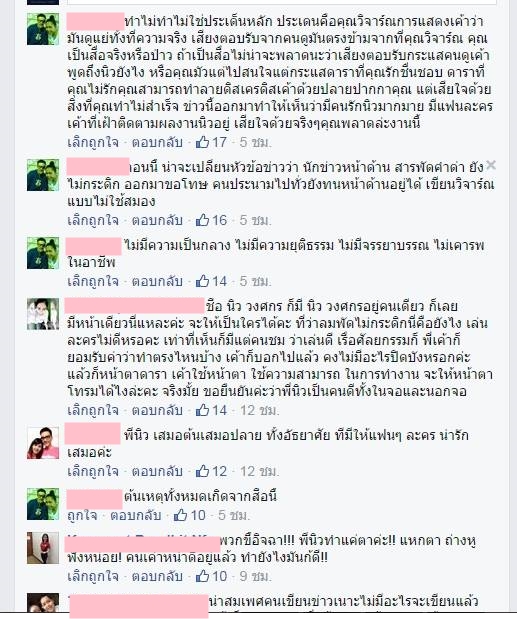
Task: Open the 12 hours timestamp on the 14-likes comment
Action: [x=259, y=410]
